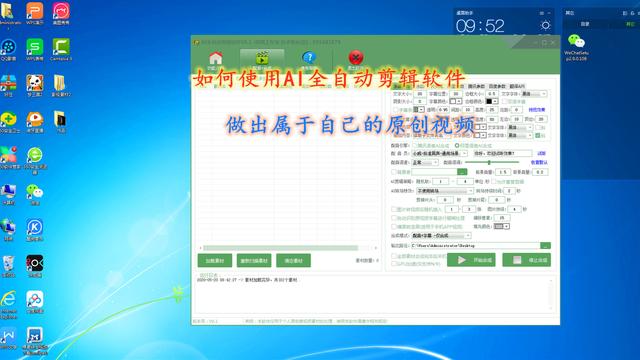Click the green music file browse button
The width and height of the screenshot is (640, 360).
pos(462,172)
